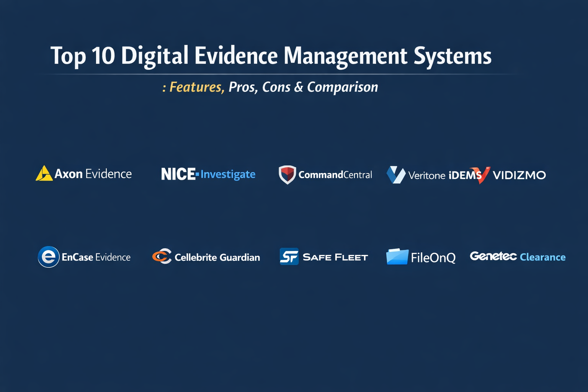Click the 'Top 10 Digital Evidence Management Systems' title

[271, 56]
